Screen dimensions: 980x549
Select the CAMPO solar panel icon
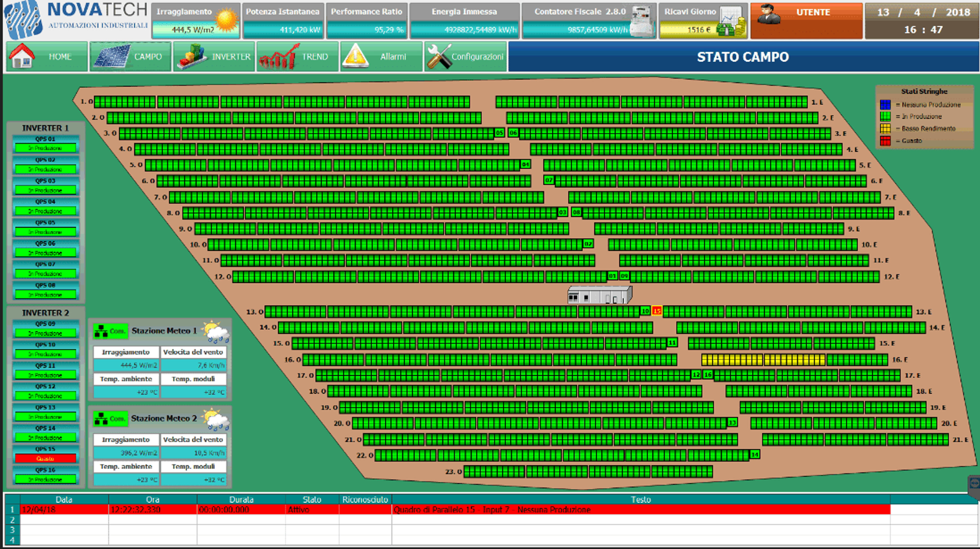pyautogui.click(x=112, y=57)
